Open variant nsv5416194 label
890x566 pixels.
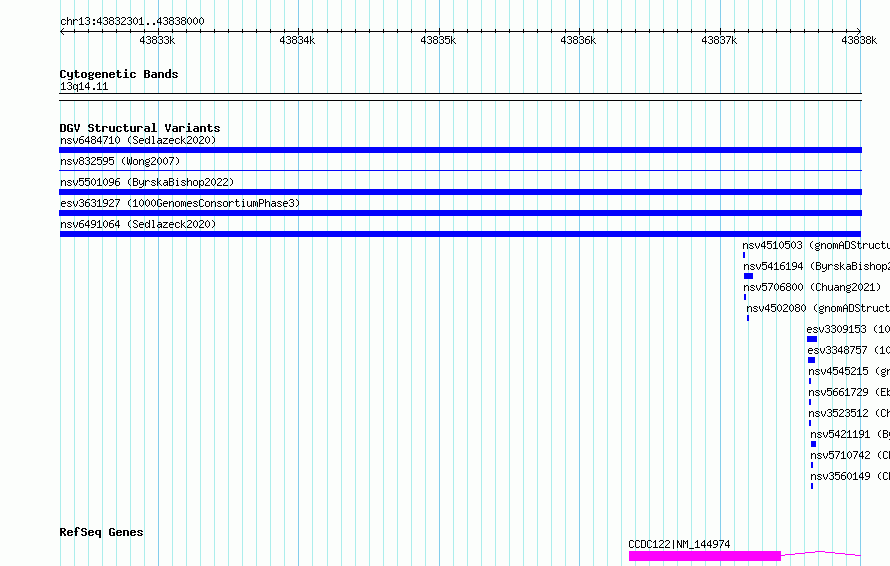click(816, 266)
